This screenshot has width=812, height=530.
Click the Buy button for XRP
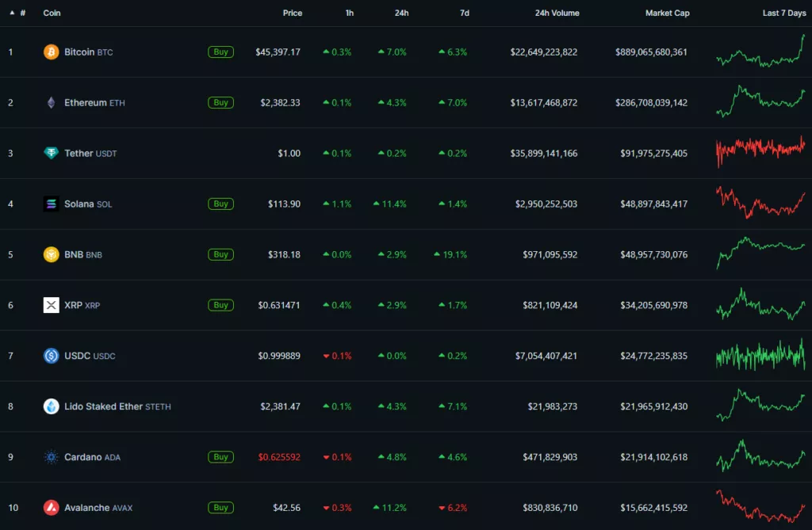click(220, 305)
